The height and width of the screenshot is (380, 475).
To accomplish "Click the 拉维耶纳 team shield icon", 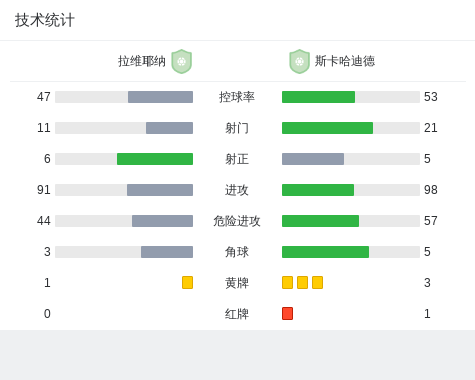I will pos(181,61).
